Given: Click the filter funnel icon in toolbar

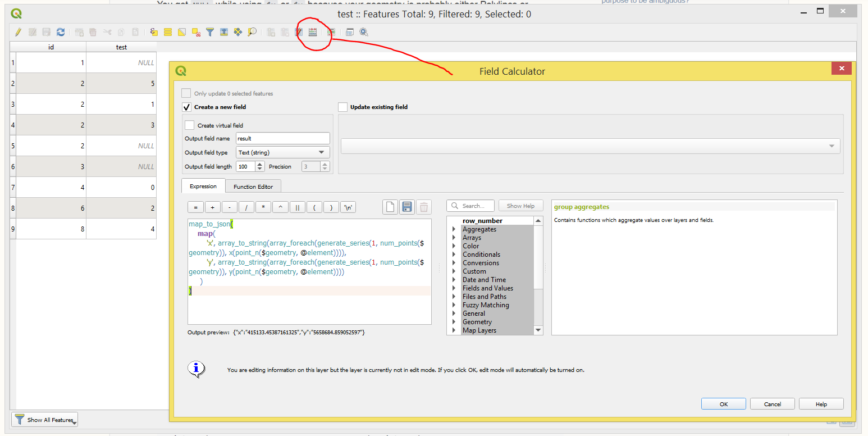Looking at the screenshot, I should pyautogui.click(x=210, y=33).
